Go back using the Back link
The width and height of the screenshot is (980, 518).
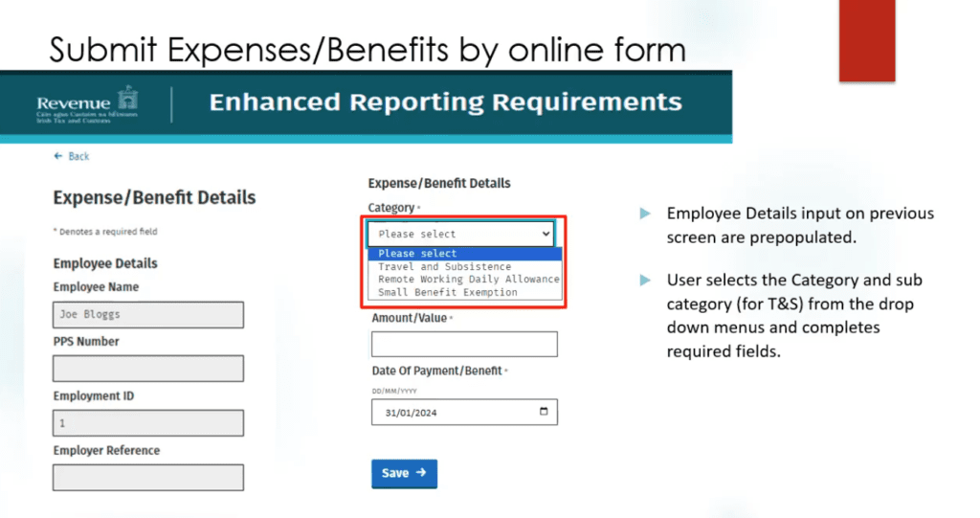72,156
